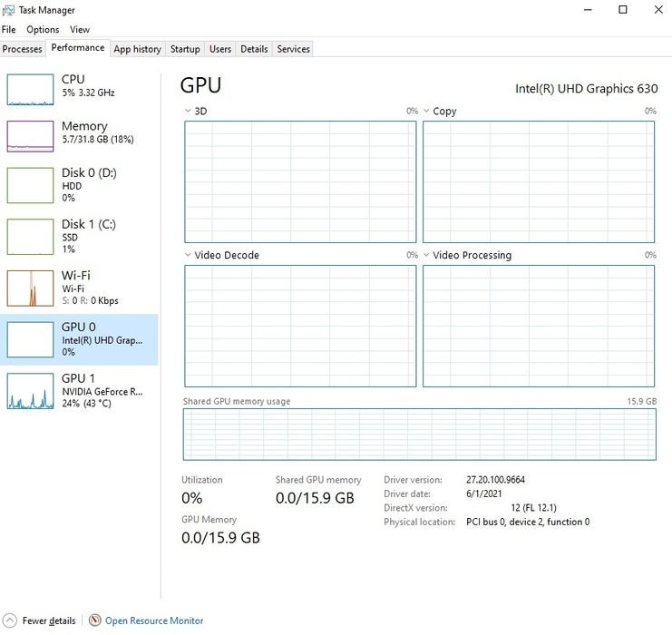
Task: Switch to the App history tab
Action: pos(138,49)
